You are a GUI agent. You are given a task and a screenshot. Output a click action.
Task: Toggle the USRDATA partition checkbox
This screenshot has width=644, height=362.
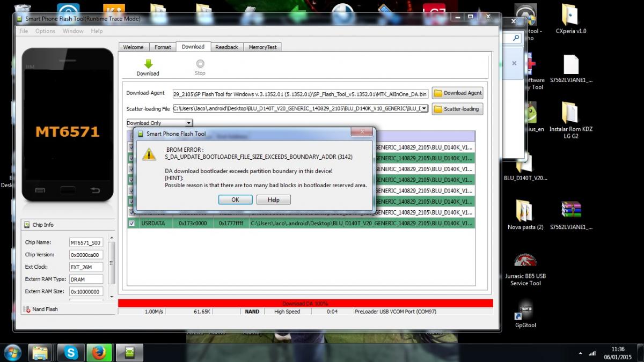pos(132,223)
